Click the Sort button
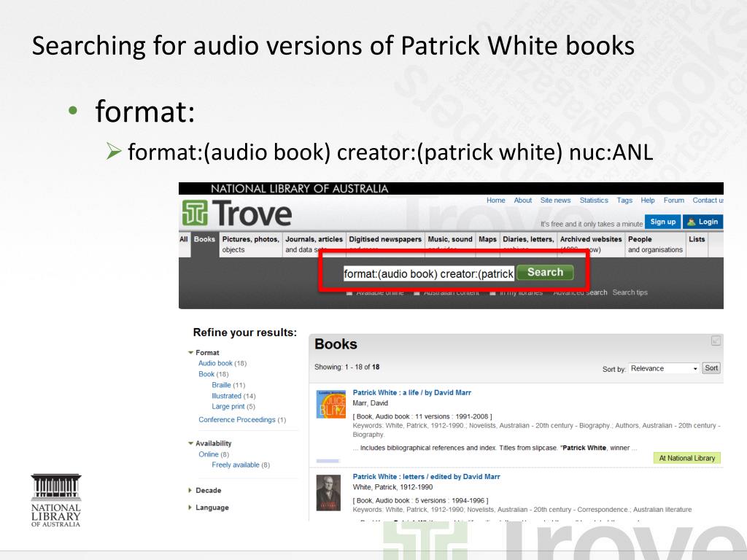This screenshot has width=747, height=560. coord(711,368)
